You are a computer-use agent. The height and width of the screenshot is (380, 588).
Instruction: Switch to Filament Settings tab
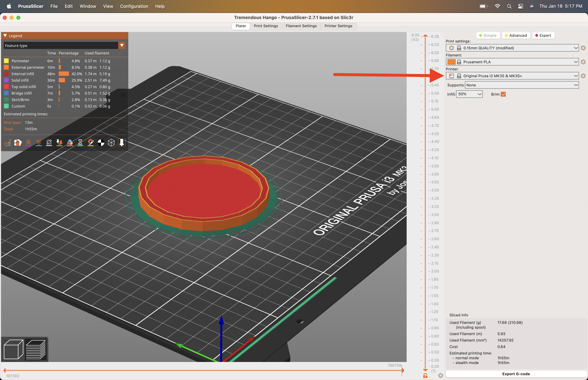click(301, 26)
